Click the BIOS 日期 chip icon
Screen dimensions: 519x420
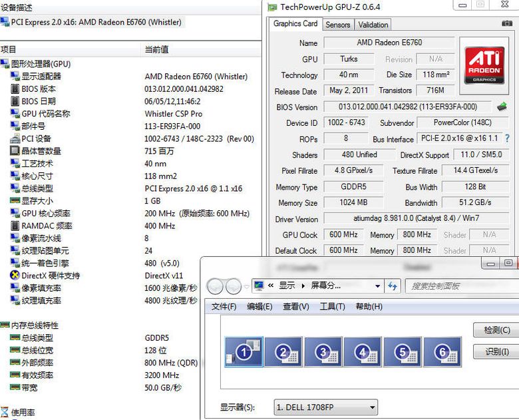click(15, 101)
